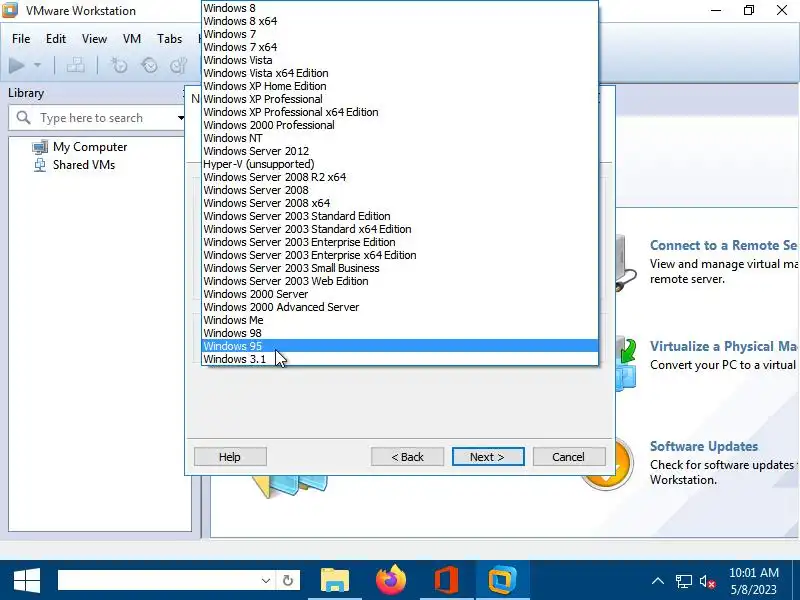This screenshot has width=800, height=600.
Task: Select Windows Server 2008 x64 entry
Action: 399,203
